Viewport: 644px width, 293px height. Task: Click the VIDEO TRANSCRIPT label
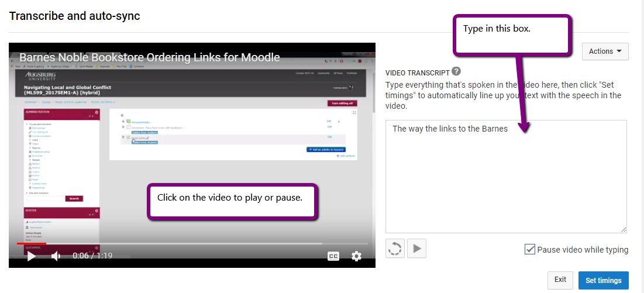click(x=417, y=73)
